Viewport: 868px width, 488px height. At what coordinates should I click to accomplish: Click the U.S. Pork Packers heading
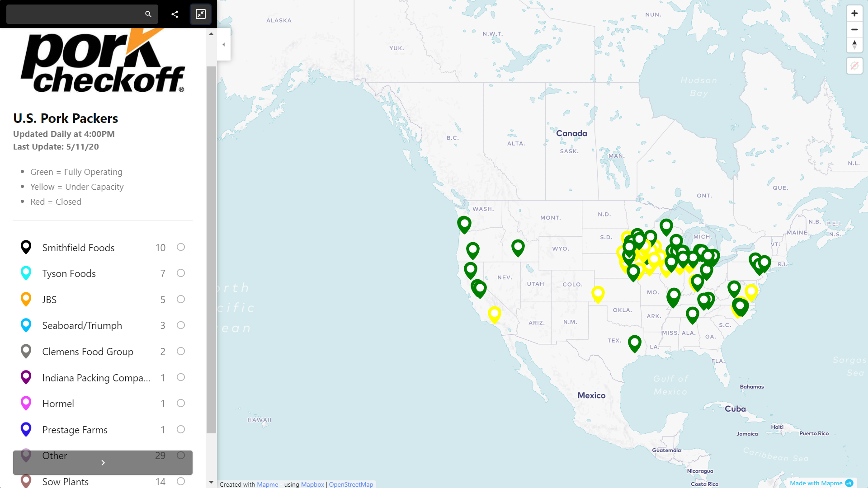66,118
